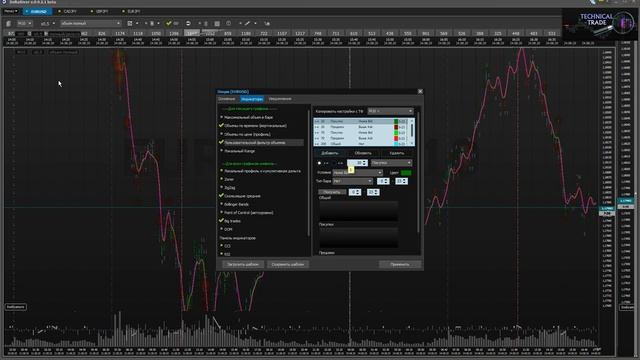
Task: Select the filter row with dark red swatch
Action: (x=361, y=127)
